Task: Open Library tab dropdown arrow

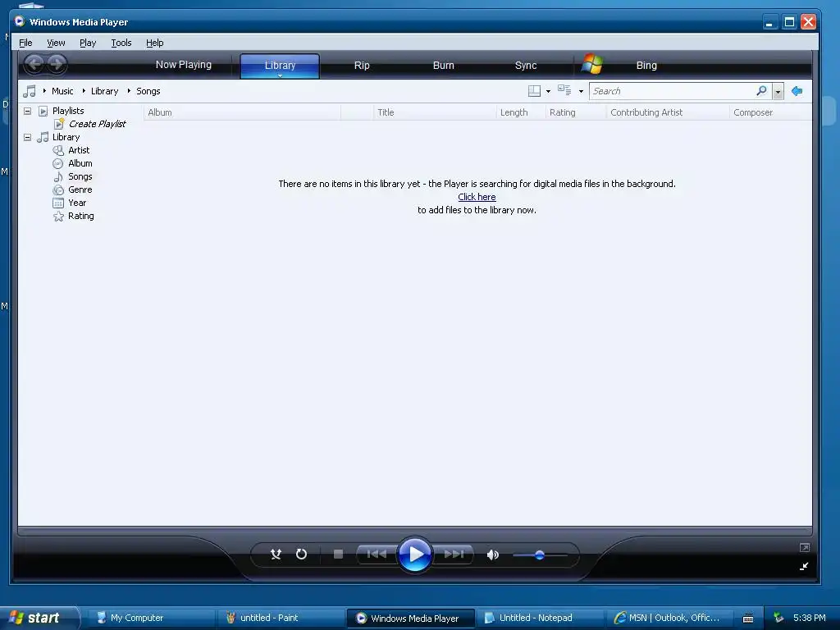Action: click(280, 76)
